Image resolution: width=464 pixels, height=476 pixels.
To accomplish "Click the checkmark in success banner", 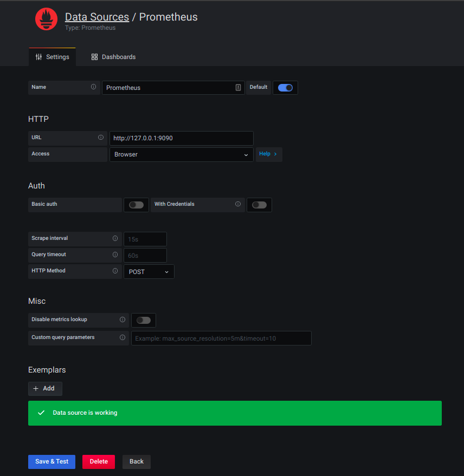I will pos(41,413).
